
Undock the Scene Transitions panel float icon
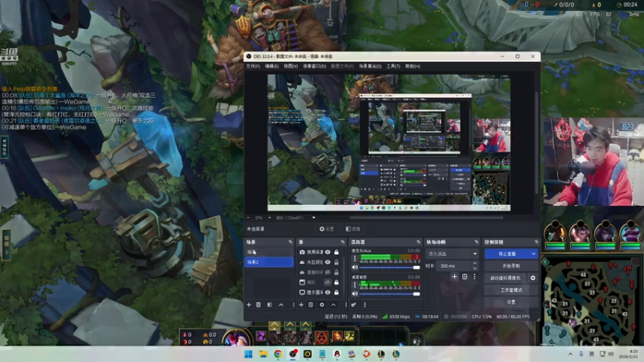pos(477,242)
